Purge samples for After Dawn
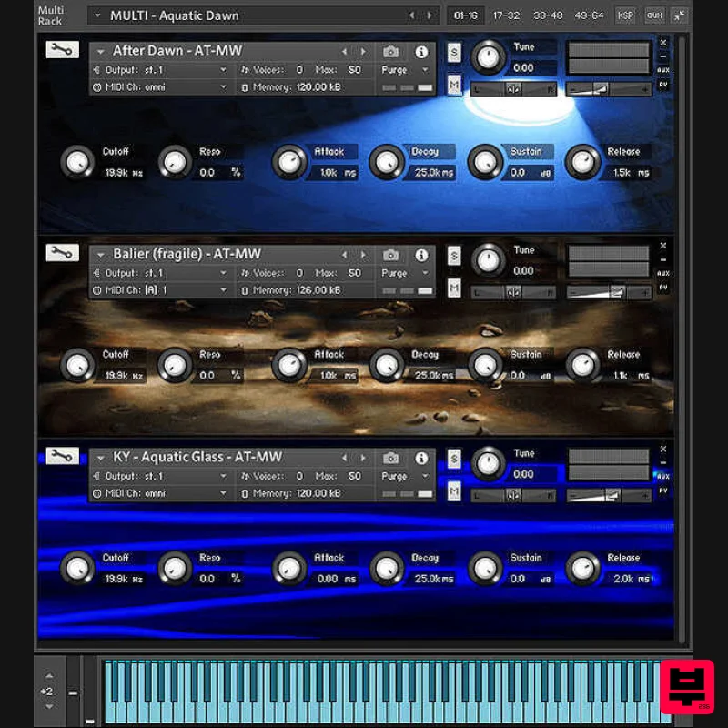Viewport: 728px width, 728px height. [x=393, y=68]
